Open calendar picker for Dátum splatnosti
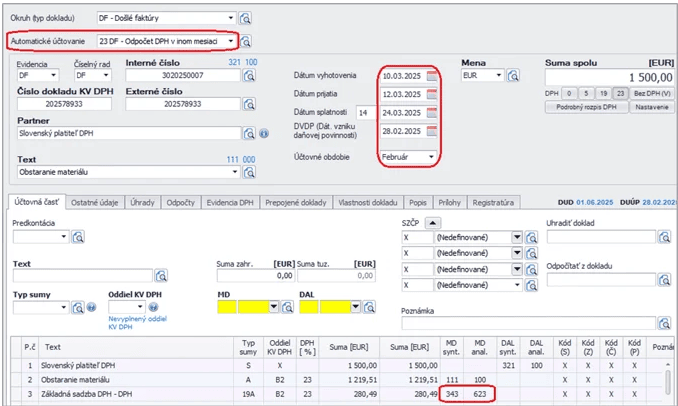Screen dimensions: 678x406 [432, 112]
